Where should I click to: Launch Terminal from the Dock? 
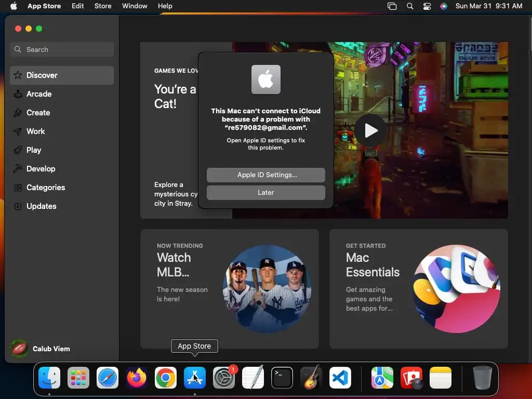tap(282, 378)
